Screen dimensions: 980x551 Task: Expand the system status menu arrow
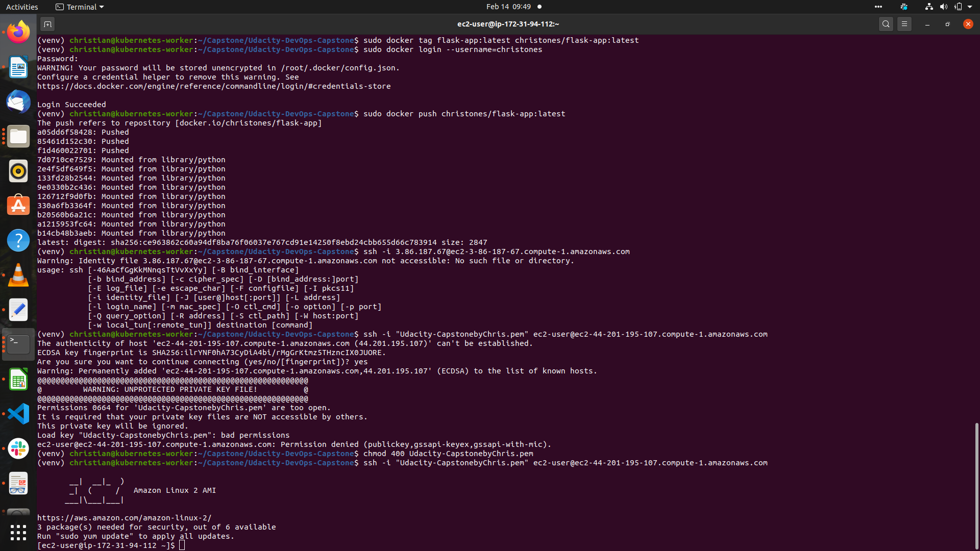970,7
